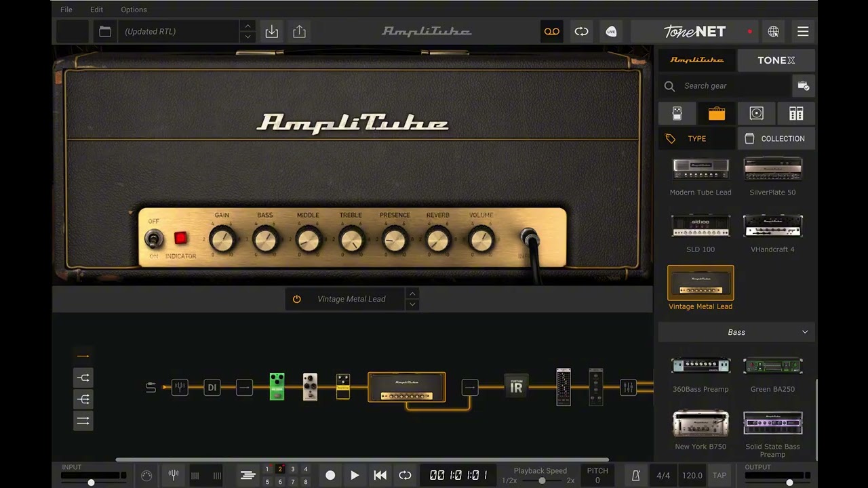Image resolution: width=868 pixels, height=488 pixels.
Task: Select track slot 1 in bottom bar
Action: [x=267, y=469]
